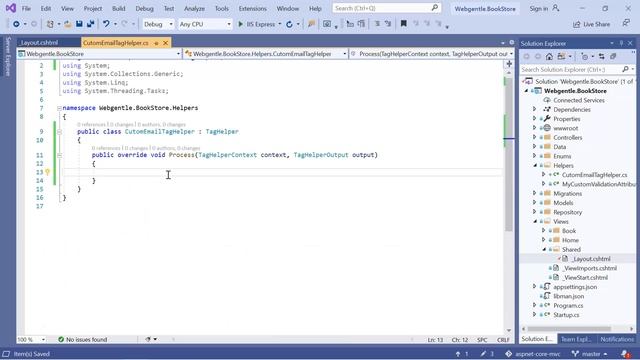Select CutomEmailTagHelper.cs in Solution Explorer

click(594, 175)
